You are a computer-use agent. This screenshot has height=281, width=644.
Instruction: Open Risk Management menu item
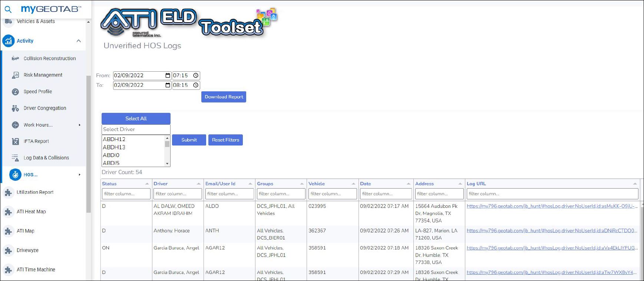point(43,75)
